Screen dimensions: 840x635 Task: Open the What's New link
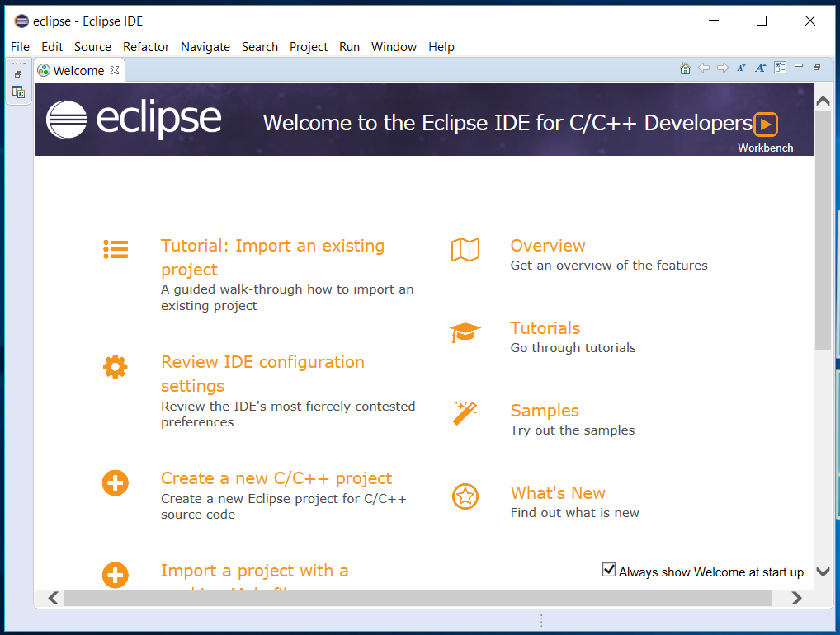coord(558,493)
